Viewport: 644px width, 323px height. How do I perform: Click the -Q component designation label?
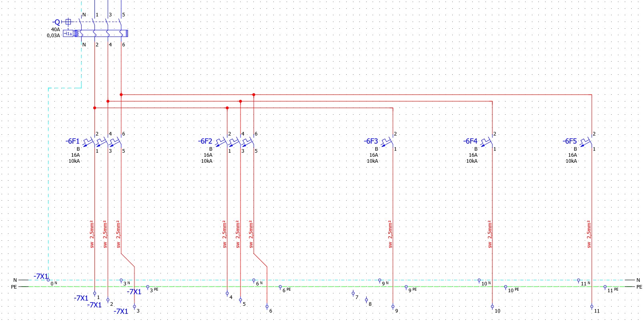(56, 22)
